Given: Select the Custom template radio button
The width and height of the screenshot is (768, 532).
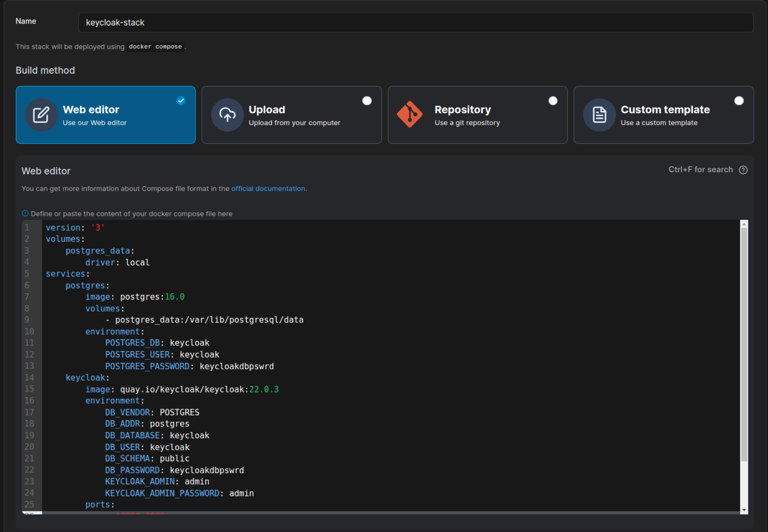Looking at the screenshot, I should [739, 101].
